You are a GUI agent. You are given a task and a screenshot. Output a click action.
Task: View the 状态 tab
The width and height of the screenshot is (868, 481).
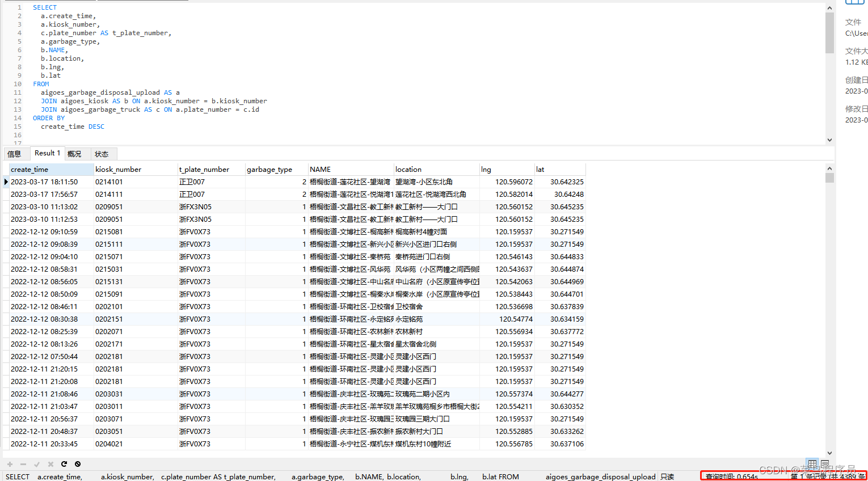[102, 153]
